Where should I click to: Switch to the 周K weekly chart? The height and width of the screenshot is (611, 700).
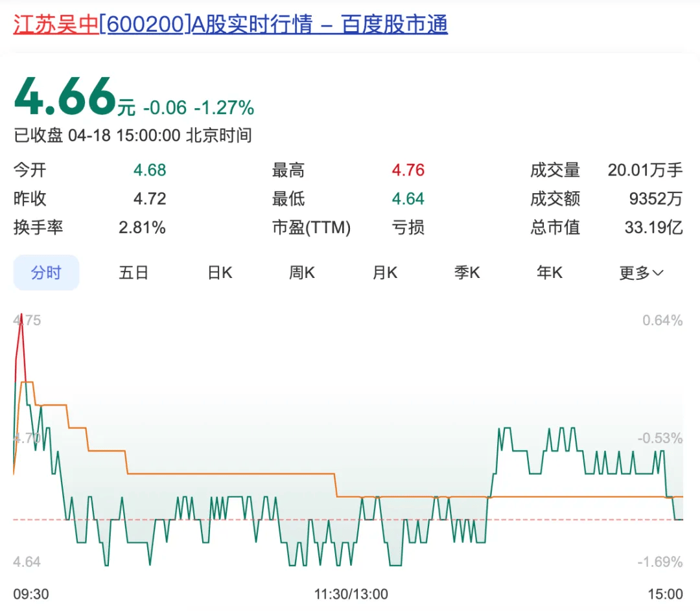point(301,272)
